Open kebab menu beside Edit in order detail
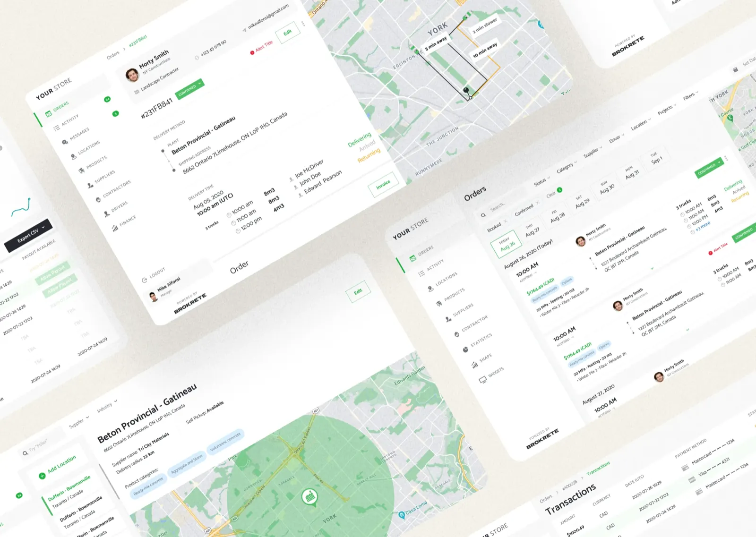The image size is (756, 537). pyautogui.click(x=303, y=23)
